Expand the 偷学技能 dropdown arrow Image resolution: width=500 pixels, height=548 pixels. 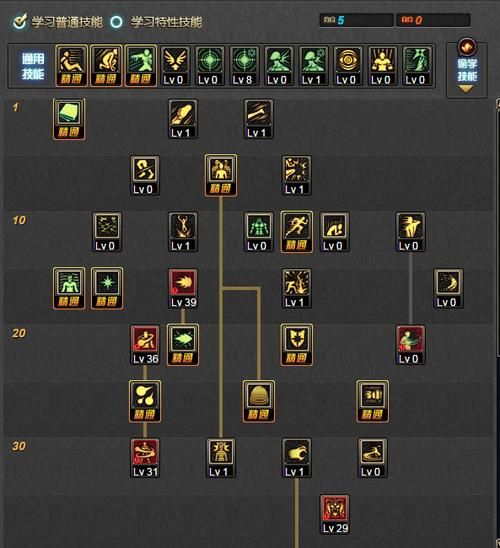click(466, 89)
